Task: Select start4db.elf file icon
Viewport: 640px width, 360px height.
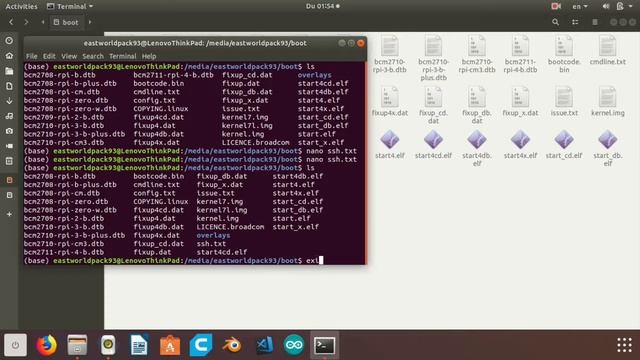Action: [477, 147]
